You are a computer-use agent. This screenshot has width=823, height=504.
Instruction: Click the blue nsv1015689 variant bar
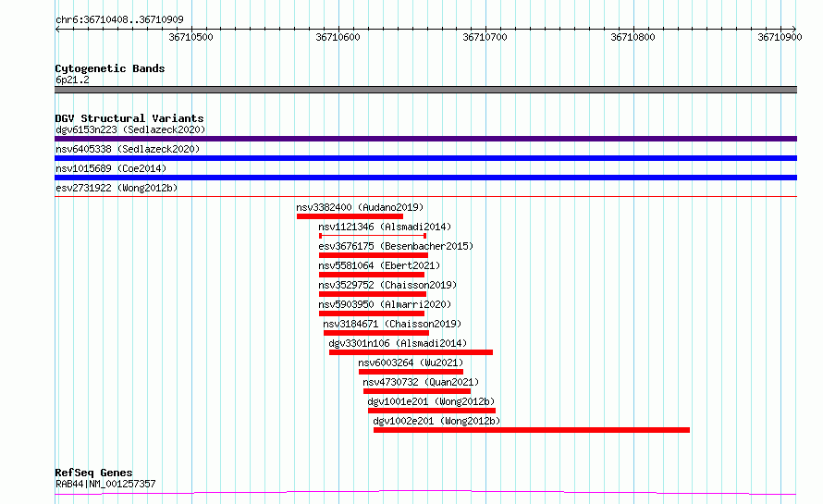(425, 178)
